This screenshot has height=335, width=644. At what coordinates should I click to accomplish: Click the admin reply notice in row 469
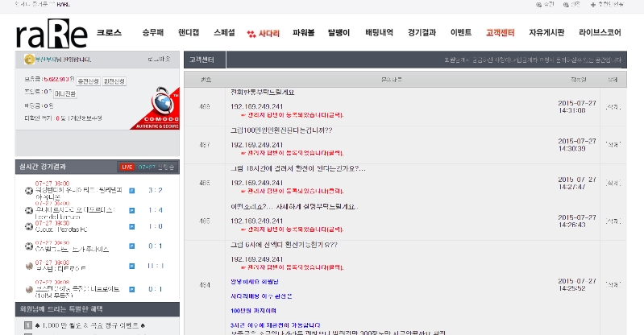(x=293, y=115)
